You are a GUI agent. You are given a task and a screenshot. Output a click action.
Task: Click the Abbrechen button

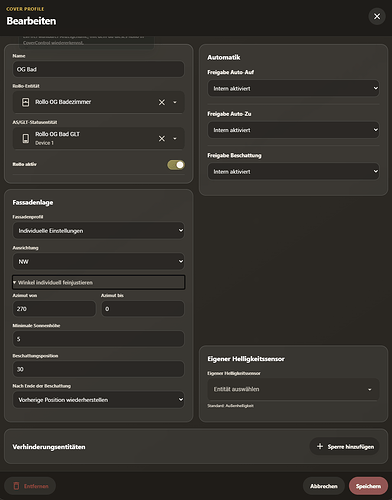[x=324, y=486]
